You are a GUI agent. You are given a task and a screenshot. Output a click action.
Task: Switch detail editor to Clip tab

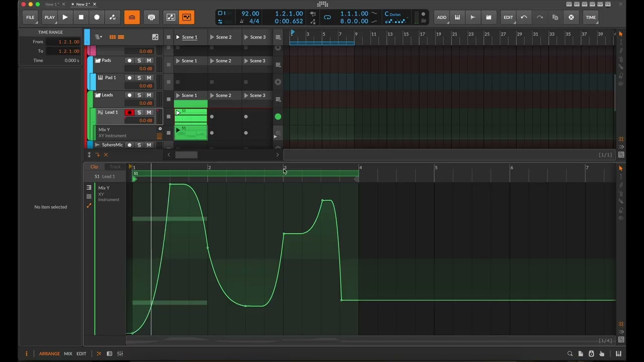tap(94, 167)
